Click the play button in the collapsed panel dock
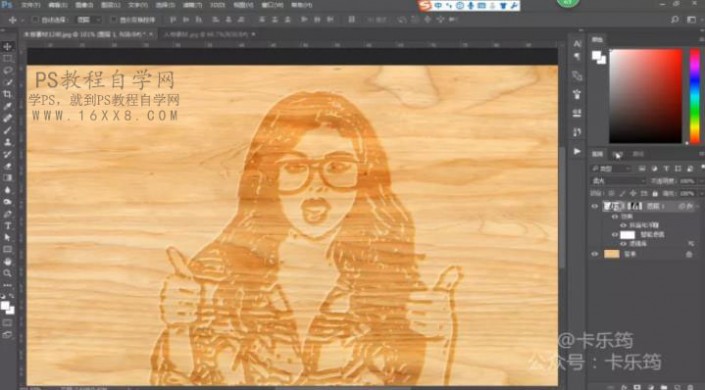This screenshot has width=705, height=390. [x=577, y=151]
